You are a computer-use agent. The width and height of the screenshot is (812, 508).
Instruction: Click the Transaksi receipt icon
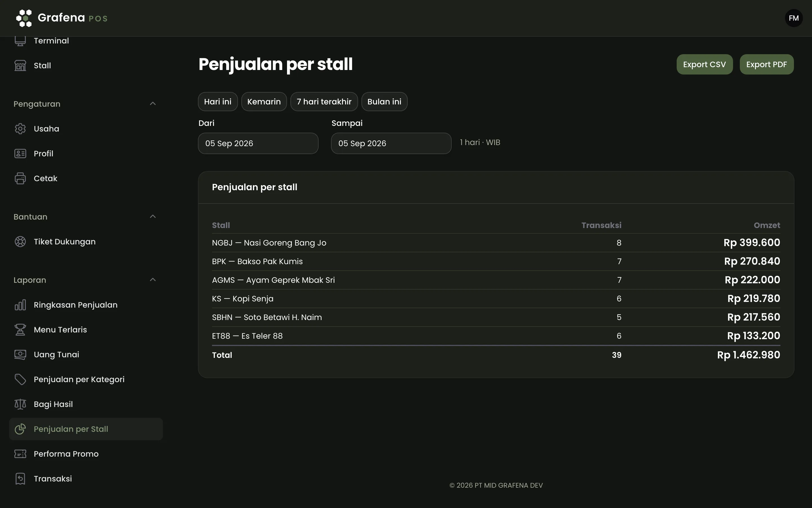pyautogui.click(x=20, y=479)
